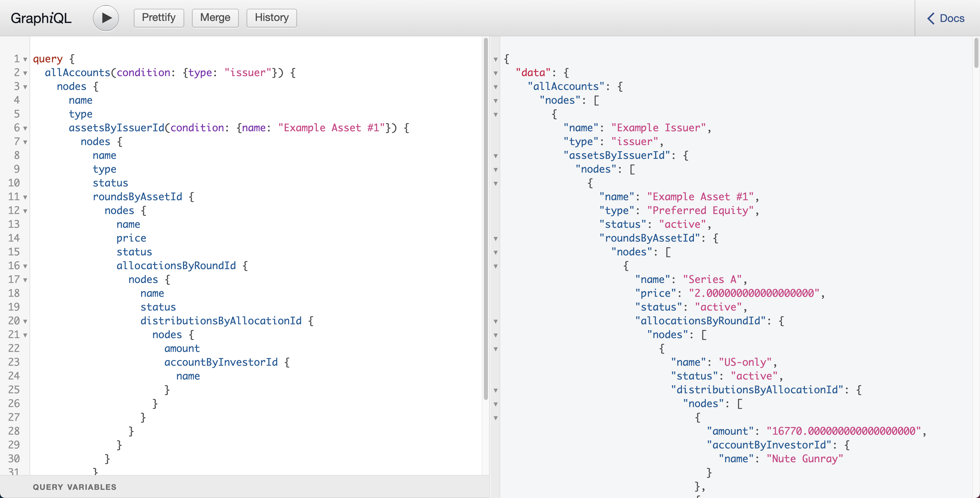Collapse result "roundsByAssetId" fold arrow
Image resolution: width=980 pixels, height=498 pixels.
point(495,239)
